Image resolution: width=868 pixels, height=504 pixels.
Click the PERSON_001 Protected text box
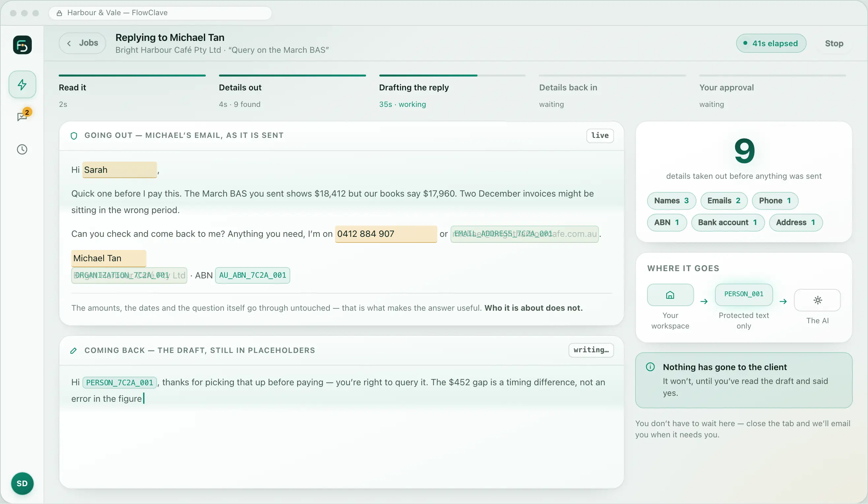[744, 295]
